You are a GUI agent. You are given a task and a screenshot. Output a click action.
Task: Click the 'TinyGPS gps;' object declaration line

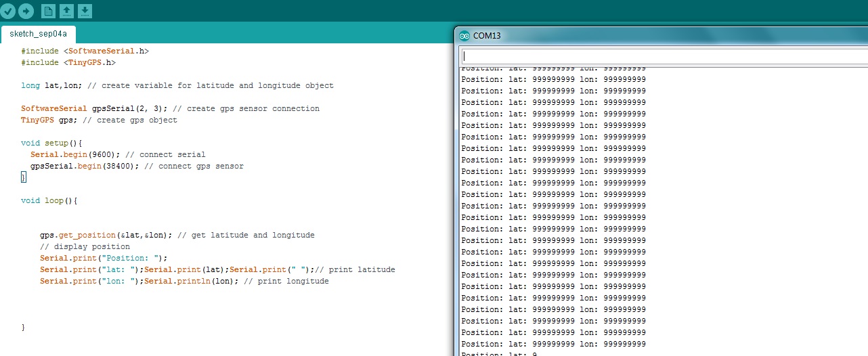pyautogui.click(x=99, y=120)
